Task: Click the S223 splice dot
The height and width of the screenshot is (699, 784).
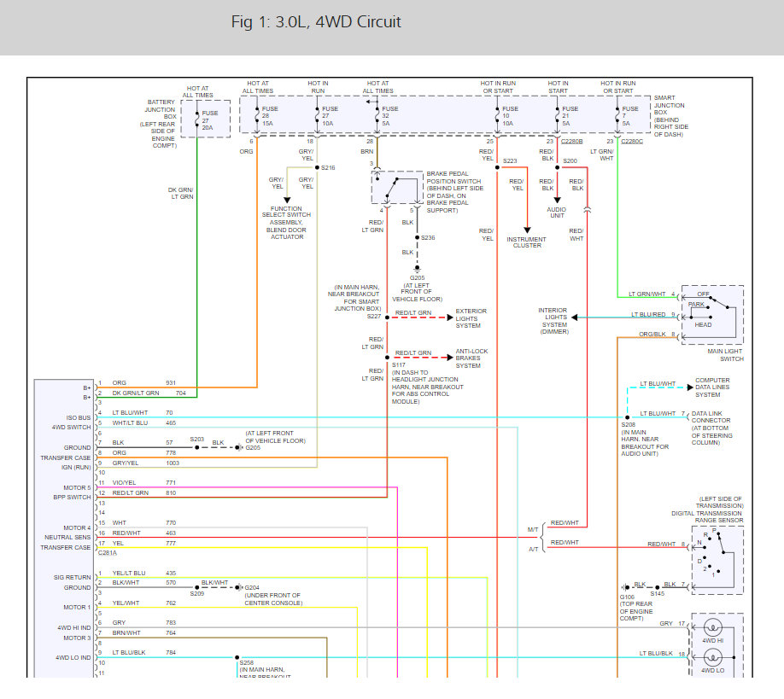Action: (497, 167)
